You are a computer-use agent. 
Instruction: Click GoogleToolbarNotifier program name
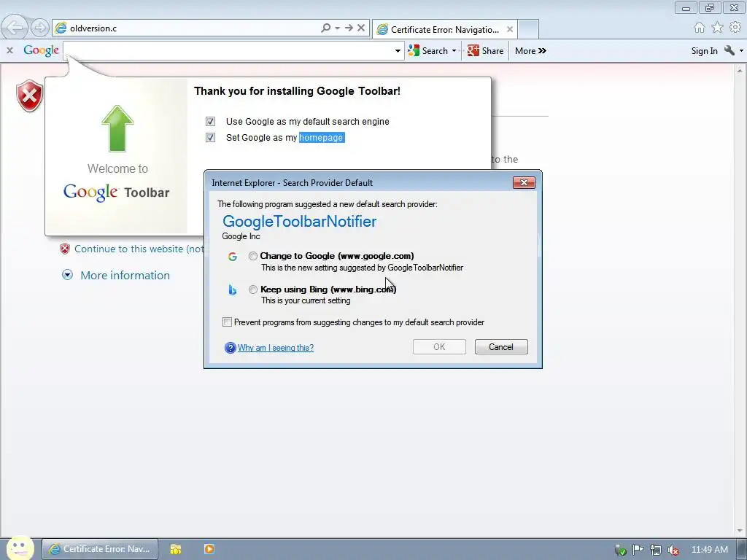pos(299,222)
